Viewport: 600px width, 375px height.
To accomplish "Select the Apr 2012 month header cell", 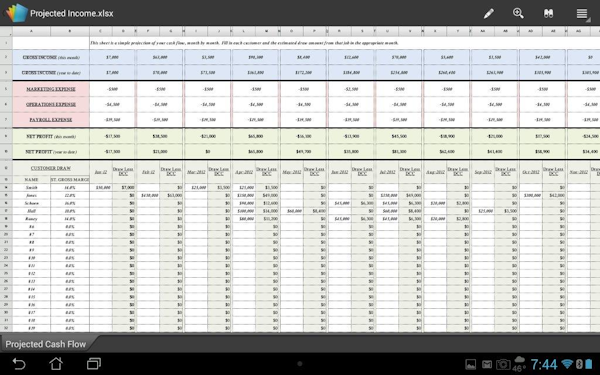I will (x=244, y=172).
